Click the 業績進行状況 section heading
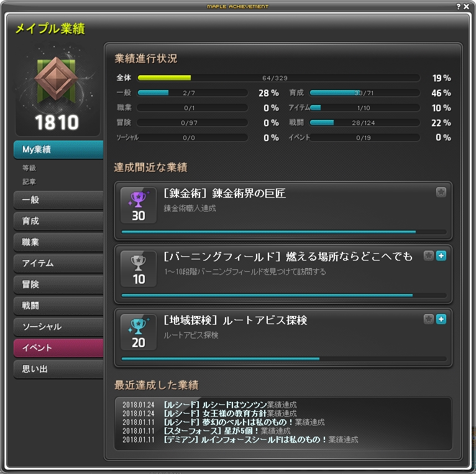 (x=145, y=58)
